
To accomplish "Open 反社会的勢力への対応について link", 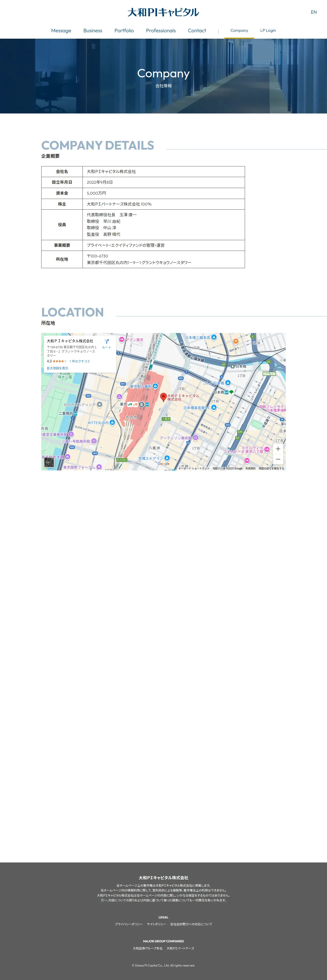I will (191, 924).
